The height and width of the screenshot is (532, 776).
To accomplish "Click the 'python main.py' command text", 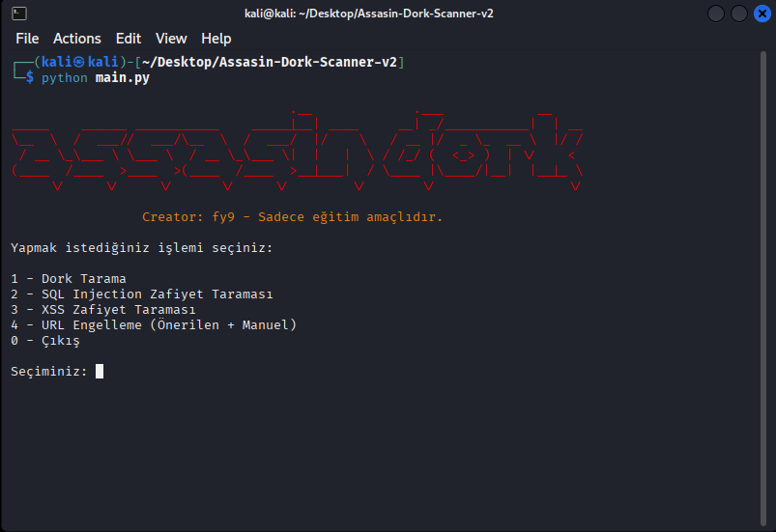I will click(96, 78).
